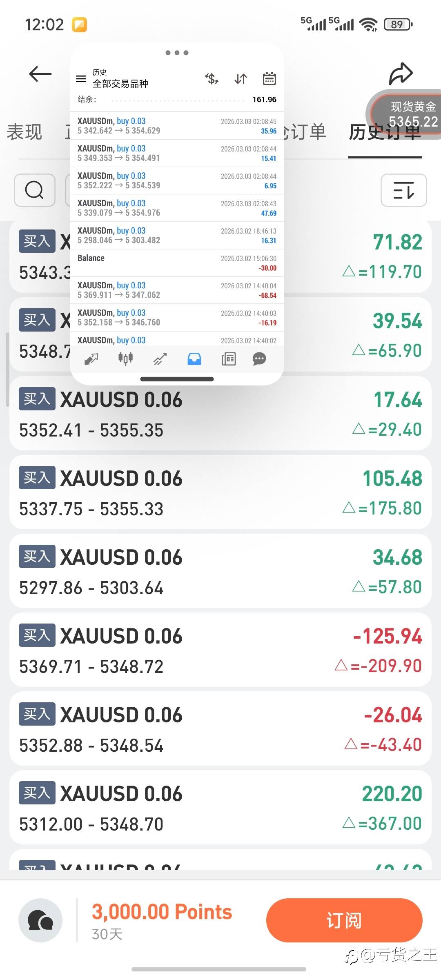
Task: Open the search magnifier button
Action: [35, 190]
